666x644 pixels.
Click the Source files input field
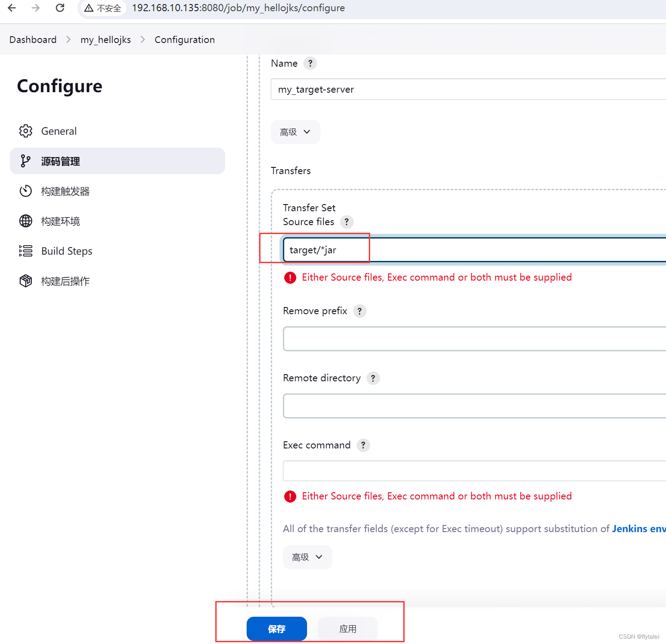474,250
